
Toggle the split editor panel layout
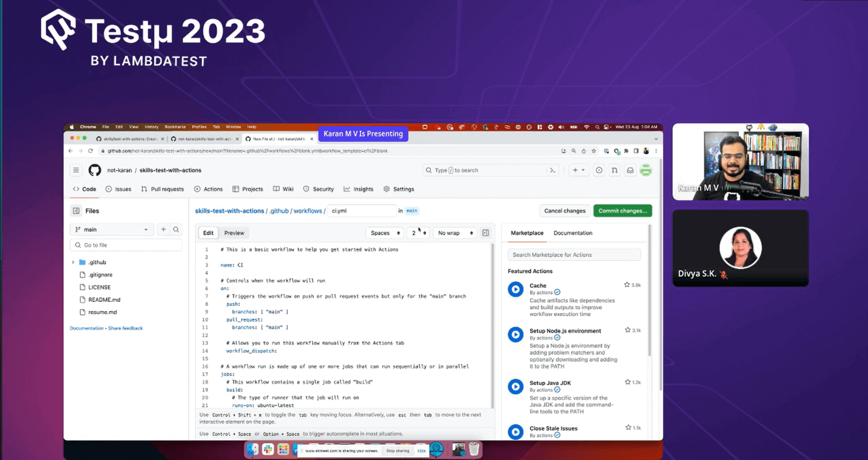[x=485, y=232]
